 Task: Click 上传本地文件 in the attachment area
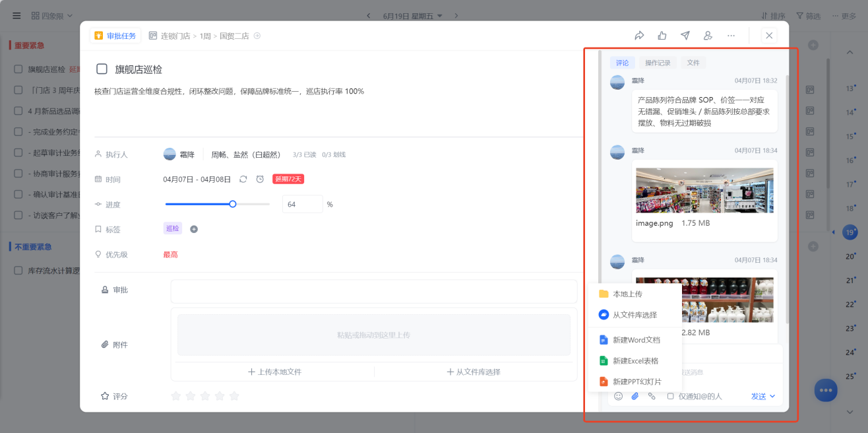click(x=274, y=372)
